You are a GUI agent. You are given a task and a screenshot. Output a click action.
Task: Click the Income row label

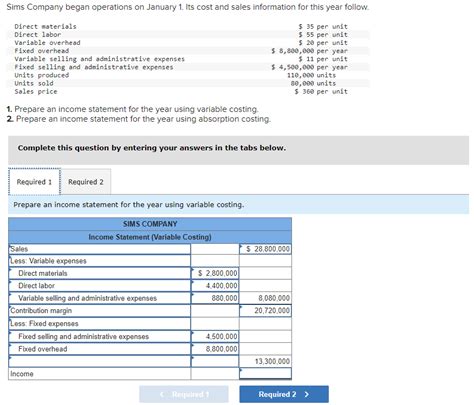(22, 374)
